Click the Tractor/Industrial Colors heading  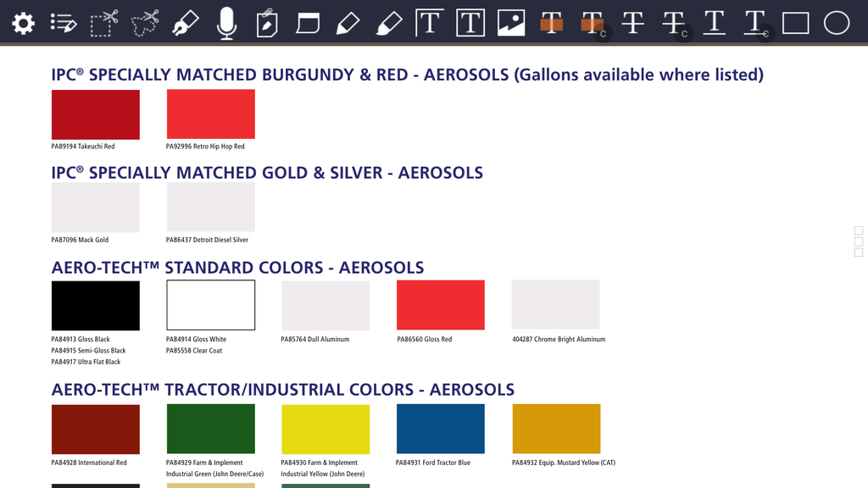tap(283, 390)
